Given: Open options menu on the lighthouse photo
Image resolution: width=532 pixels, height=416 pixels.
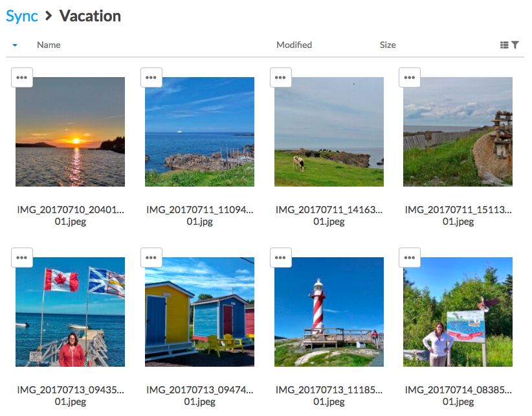Looking at the screenshot, I should pyautogui.click(x=280, y=257).
